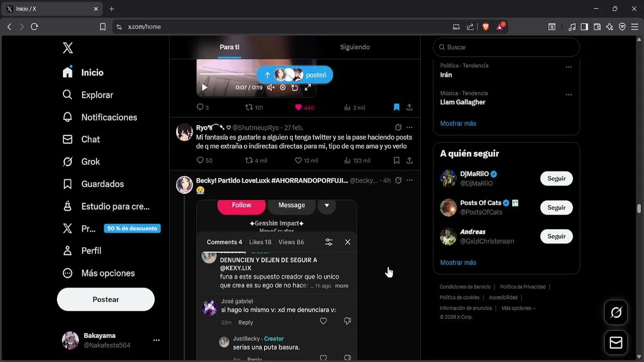The width and height of the screenshot is (644, 362).
Task: Follow Posts Of Cats
Action: [556, 208]
